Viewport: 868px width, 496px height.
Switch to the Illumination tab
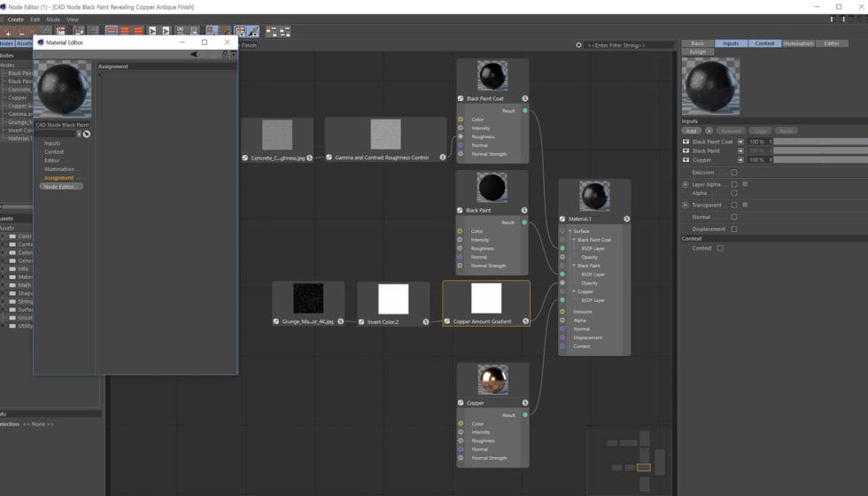click(798, 43)
